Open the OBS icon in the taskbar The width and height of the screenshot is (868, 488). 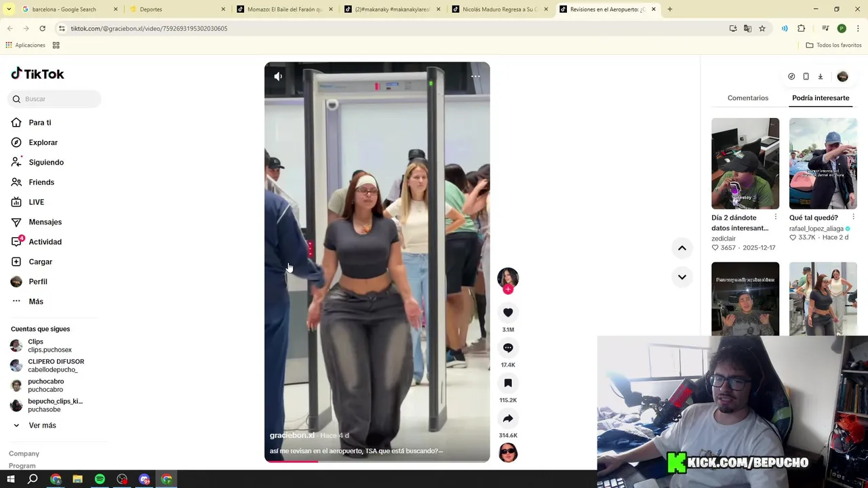(x=122, y=479)
